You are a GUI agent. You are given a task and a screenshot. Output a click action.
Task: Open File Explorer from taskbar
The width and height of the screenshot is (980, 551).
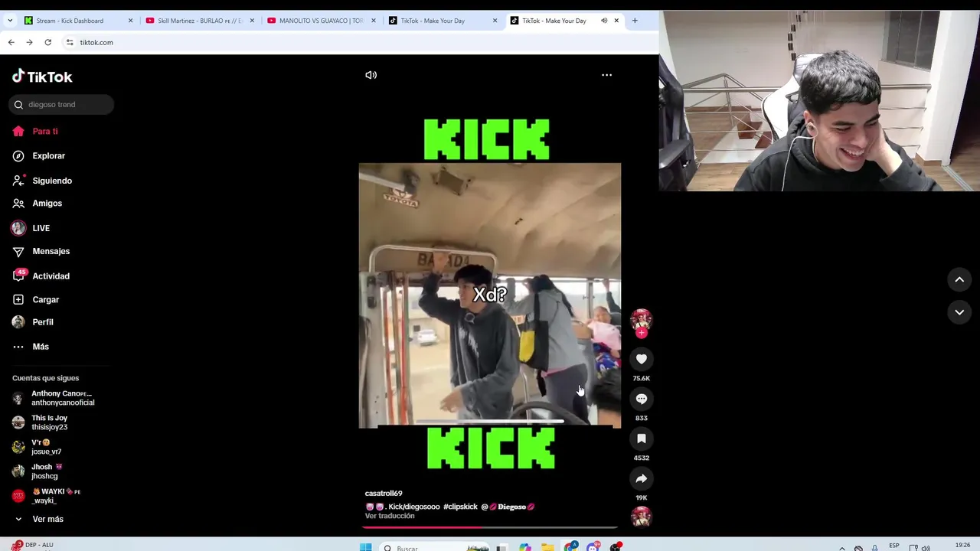pyautogui.click(x=547, y=547)
